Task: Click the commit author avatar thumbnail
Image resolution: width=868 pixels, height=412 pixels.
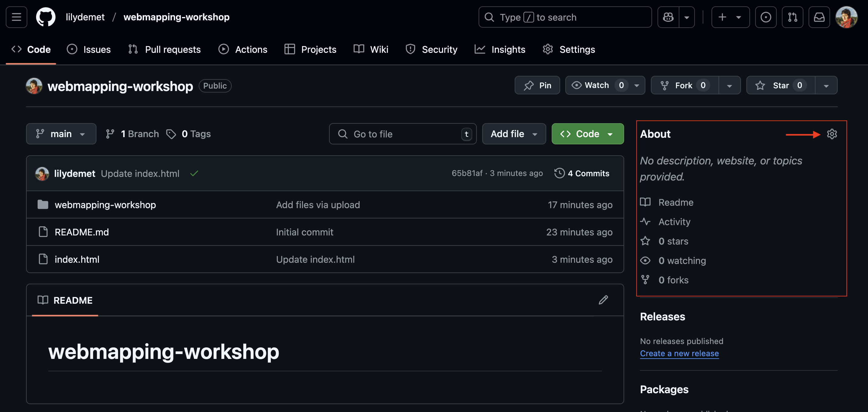Action: tap(42, 173)
